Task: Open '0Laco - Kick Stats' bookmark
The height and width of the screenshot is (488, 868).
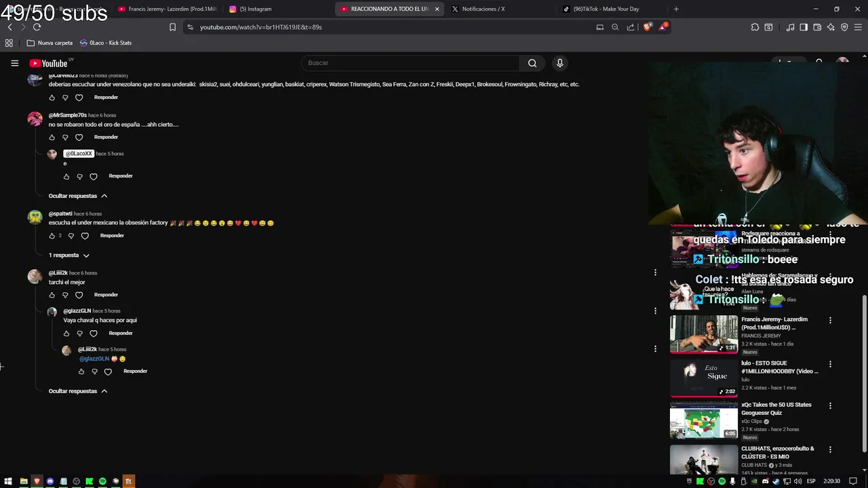Action: pos(106,43)
